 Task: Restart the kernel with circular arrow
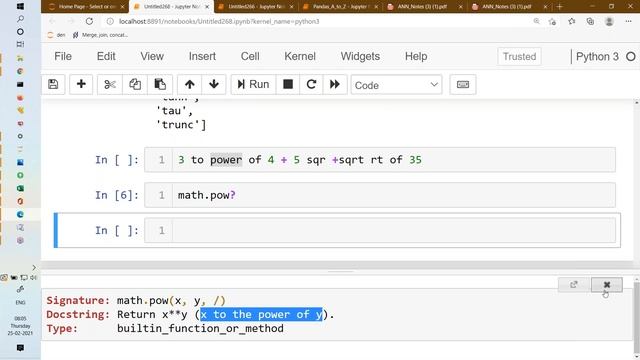311,84
